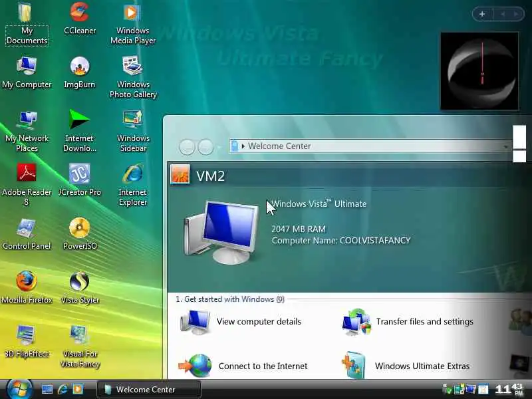
Task: Open the My Computer desktop icon
Action: (x=27, y=73)
